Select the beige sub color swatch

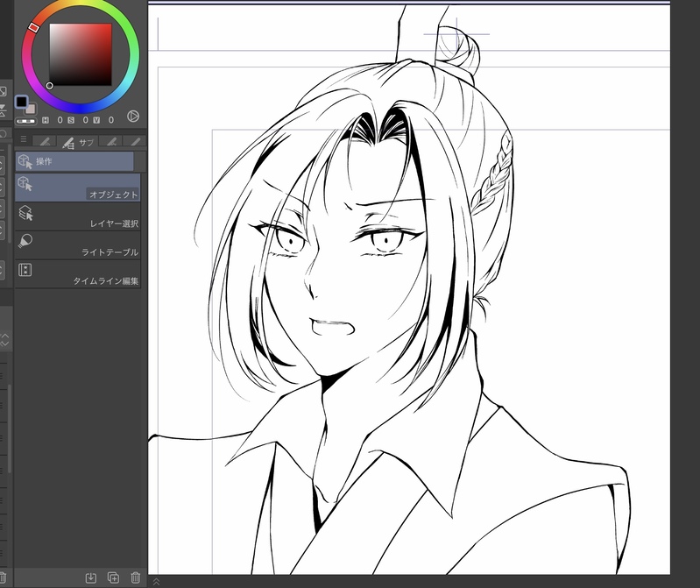31,110
